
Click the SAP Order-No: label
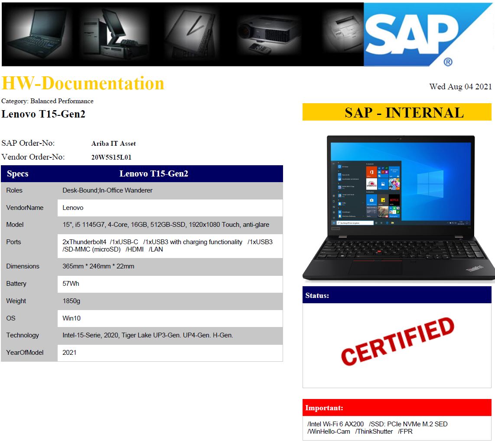tap(28, 143)
